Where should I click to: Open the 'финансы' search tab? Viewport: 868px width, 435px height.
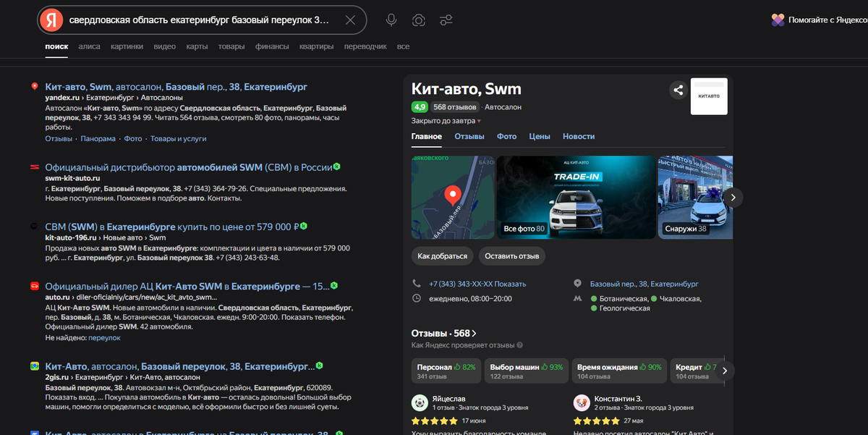click(272, 46)
